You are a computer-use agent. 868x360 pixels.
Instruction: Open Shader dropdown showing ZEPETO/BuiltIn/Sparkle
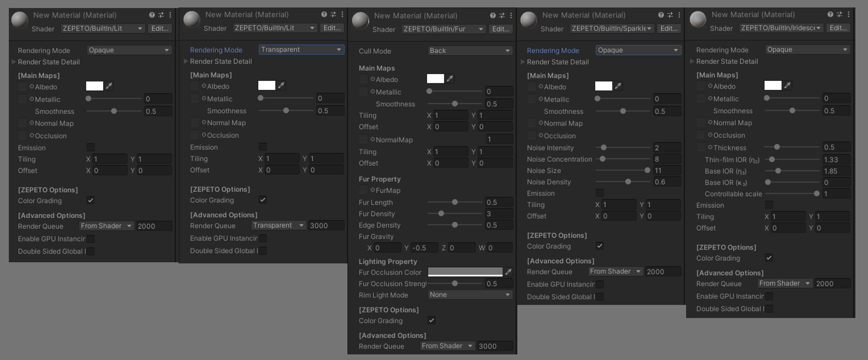click(611, 28)
